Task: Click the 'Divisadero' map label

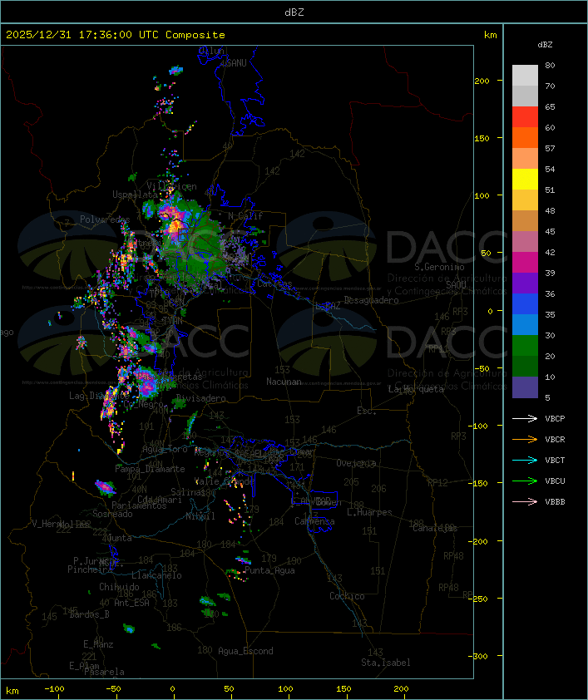Action: point(200,397)
